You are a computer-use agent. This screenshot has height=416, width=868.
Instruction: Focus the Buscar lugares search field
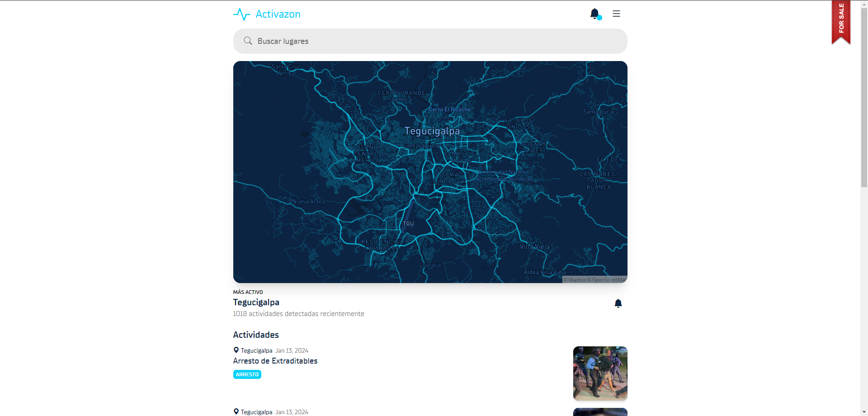(x=434, y=41)
